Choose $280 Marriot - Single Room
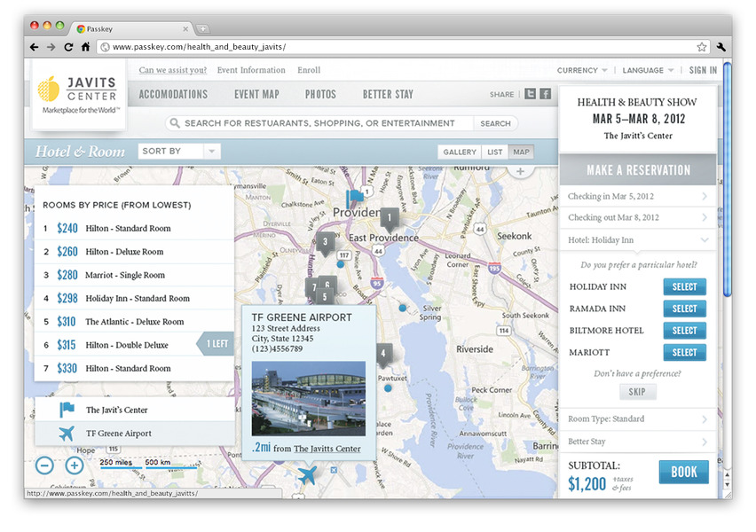This screenshot has width=756, height=532. coord(134,275)
